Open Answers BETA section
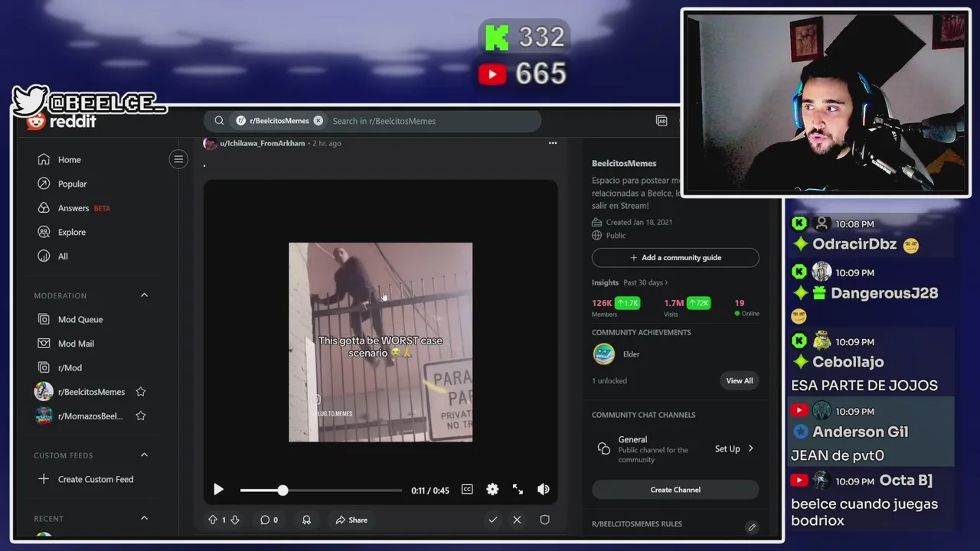980x551 pixels. tap(73, 208)
